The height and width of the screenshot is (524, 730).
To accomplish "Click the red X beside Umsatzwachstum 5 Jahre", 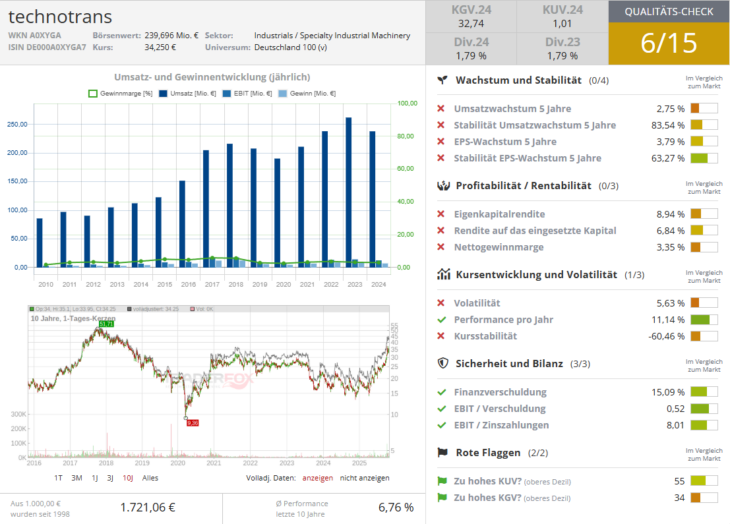I will (x=441, y=109).
